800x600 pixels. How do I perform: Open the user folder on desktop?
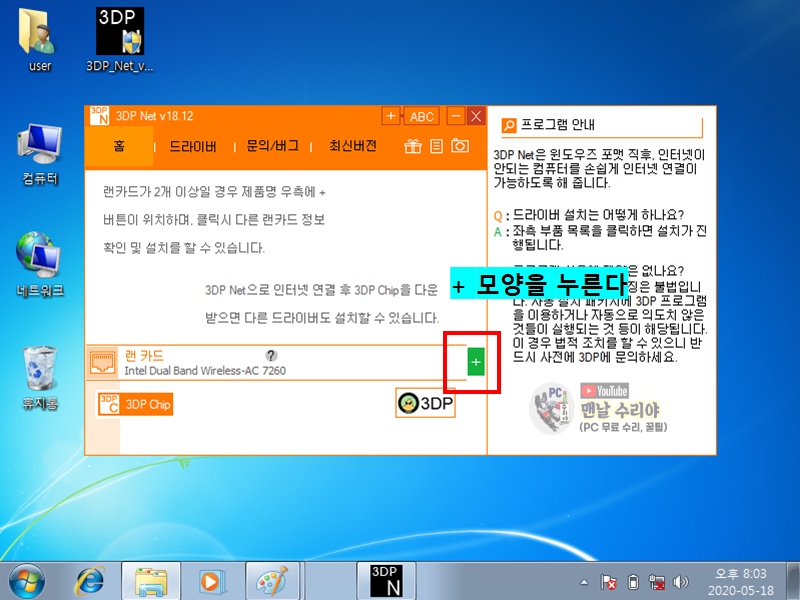pyautogui.click(x=39, y=39)
